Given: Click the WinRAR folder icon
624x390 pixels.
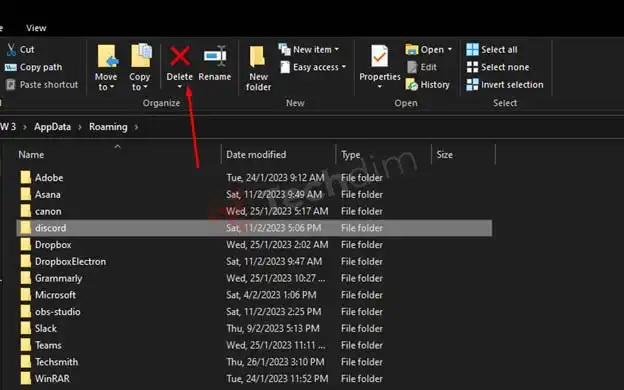Looking at the screenshot, I should click(x=26, y=378).
